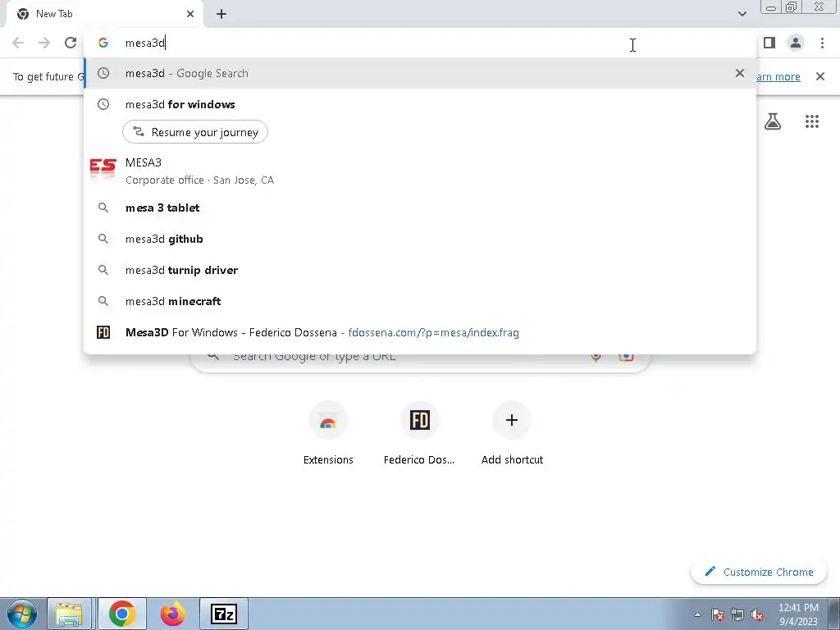Screen dimensions: 840x630
Task: Click the muted volume tray icon
Action: tap(757, 614)
